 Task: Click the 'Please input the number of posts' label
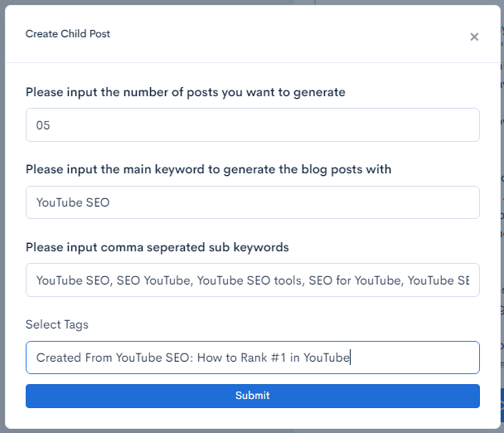186,92
